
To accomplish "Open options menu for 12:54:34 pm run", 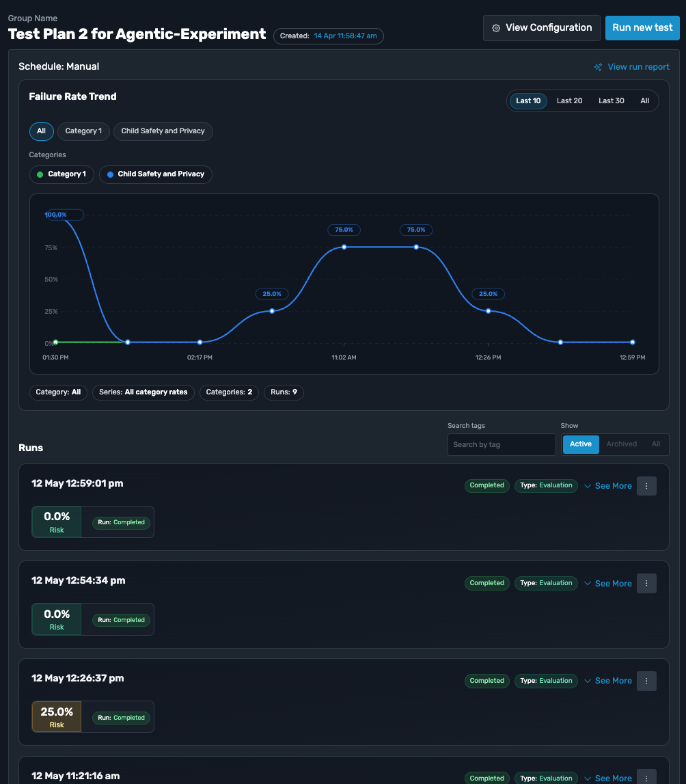I will [x=646, y=584].
